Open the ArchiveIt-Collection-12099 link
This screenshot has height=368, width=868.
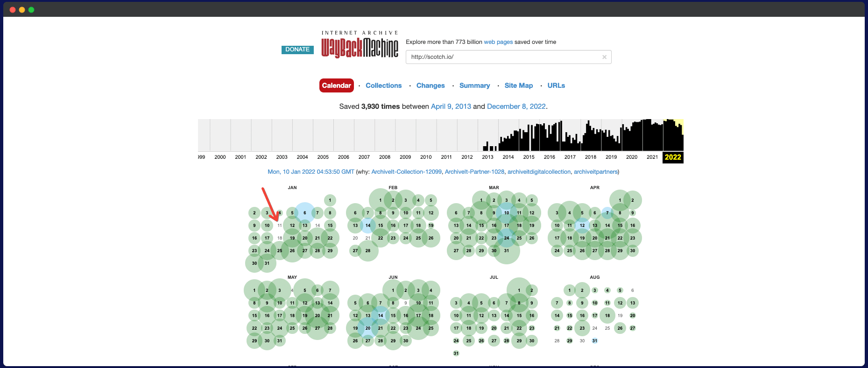click(406, 172)
